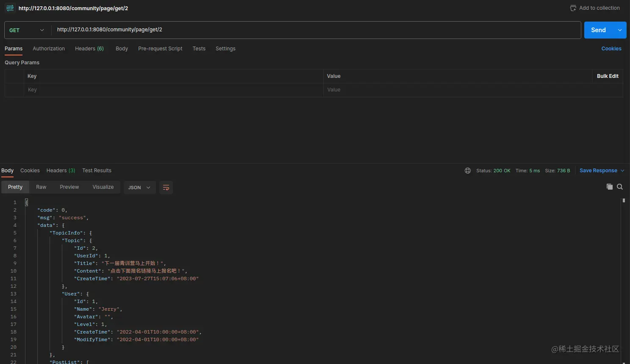Click the "msg": "success" line

[x=63, y=218]
